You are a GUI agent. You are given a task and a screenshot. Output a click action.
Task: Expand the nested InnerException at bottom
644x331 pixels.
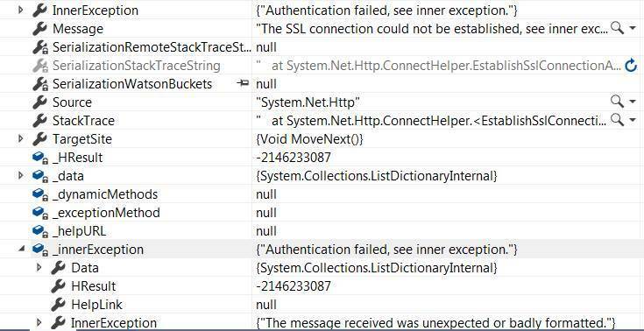pos(39,322)
